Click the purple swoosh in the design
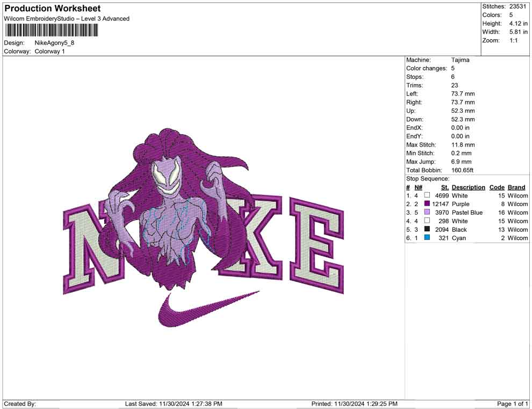Viewport: 532px width, 409px height. (x=209, y=309)
